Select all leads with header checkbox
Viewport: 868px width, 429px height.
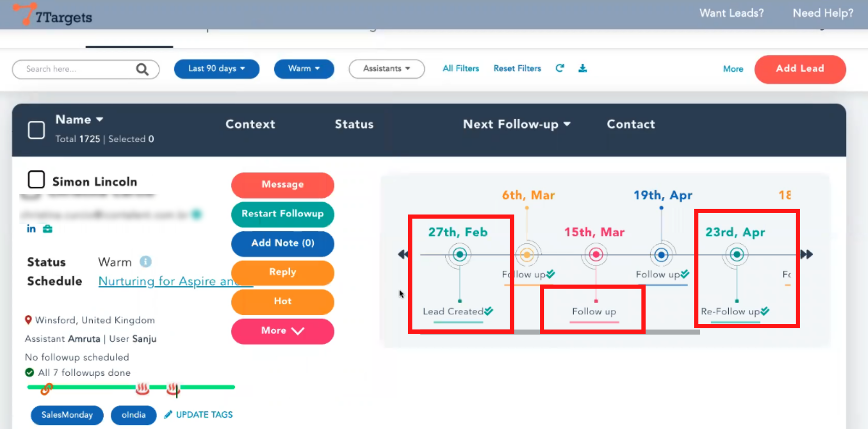click(36, 130)
